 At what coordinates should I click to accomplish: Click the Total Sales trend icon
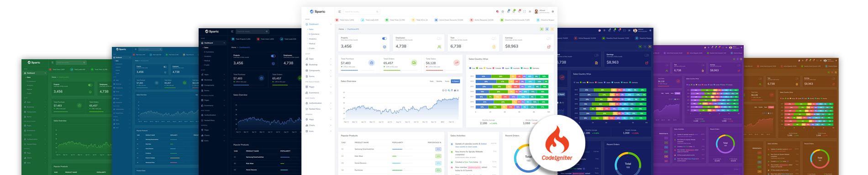456,62
